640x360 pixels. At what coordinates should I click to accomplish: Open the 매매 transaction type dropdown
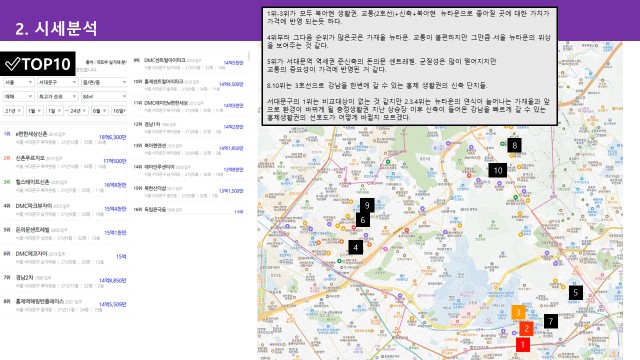[19, 97]
